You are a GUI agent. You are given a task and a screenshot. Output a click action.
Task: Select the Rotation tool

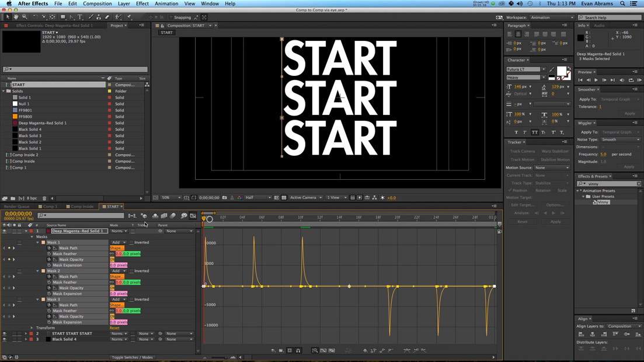point(35,18)
